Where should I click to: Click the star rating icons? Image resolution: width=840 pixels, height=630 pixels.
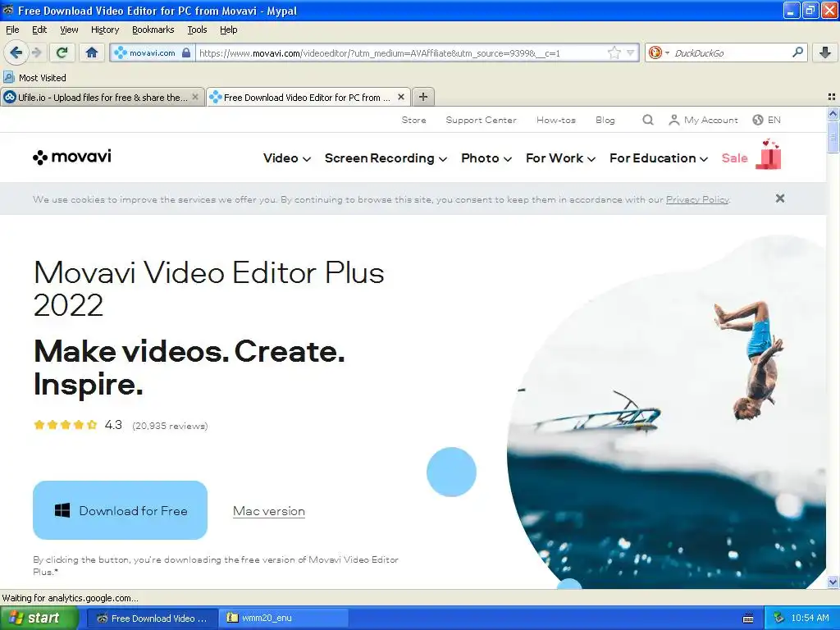coord(66,425)
